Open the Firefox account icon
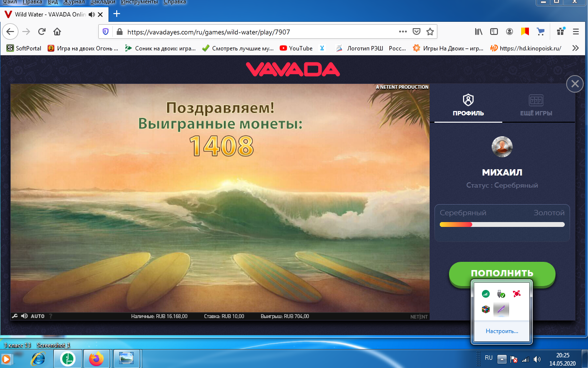This screenshot has width=588, height=368. pos(509,32)
